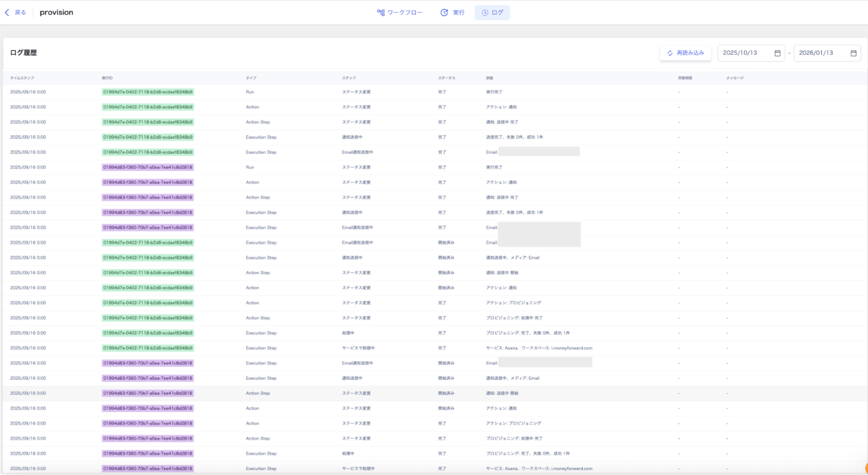The height and width of the screenshot is (475, 868).
Task: Click the provision workflow title
Action: pyautogui.click(x=56, y=12)
